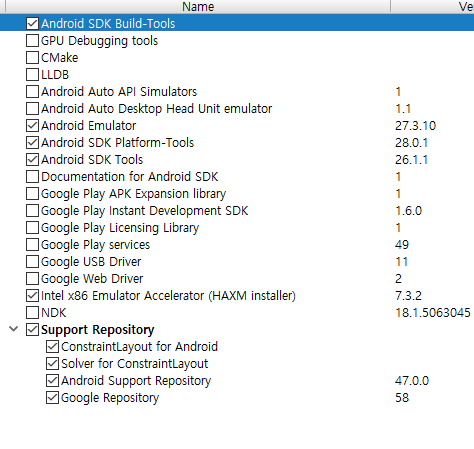Viewport: 474px width, 449px height.
Task: Uncheck the Support Repository checkbox
Action: (x=32, y=330)
